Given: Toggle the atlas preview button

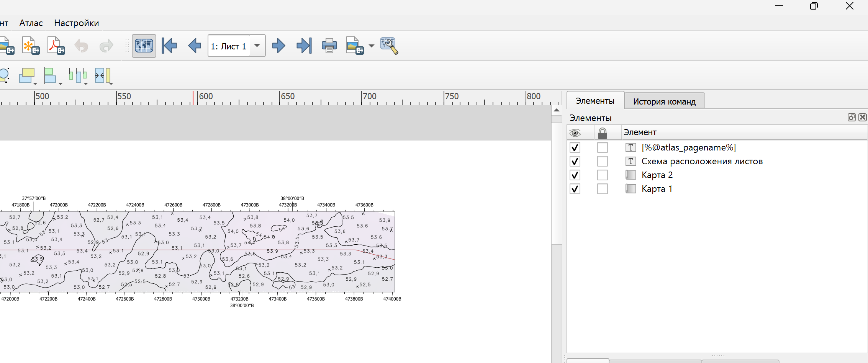Looking at the screenshot, I should click(144, 46).
